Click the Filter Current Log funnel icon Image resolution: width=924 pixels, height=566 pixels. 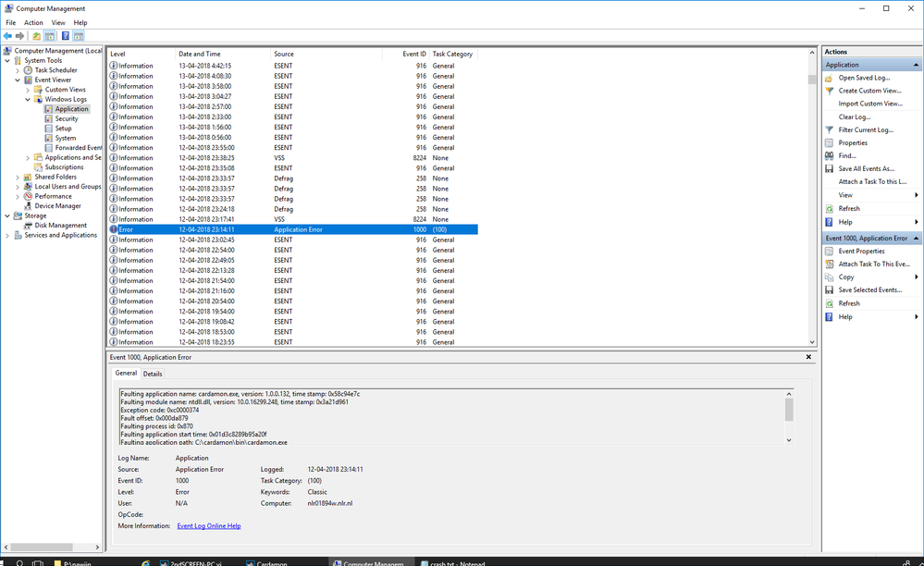(x=830, y=130)
